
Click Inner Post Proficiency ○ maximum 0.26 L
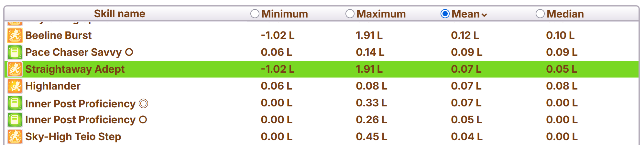point(371,120)
